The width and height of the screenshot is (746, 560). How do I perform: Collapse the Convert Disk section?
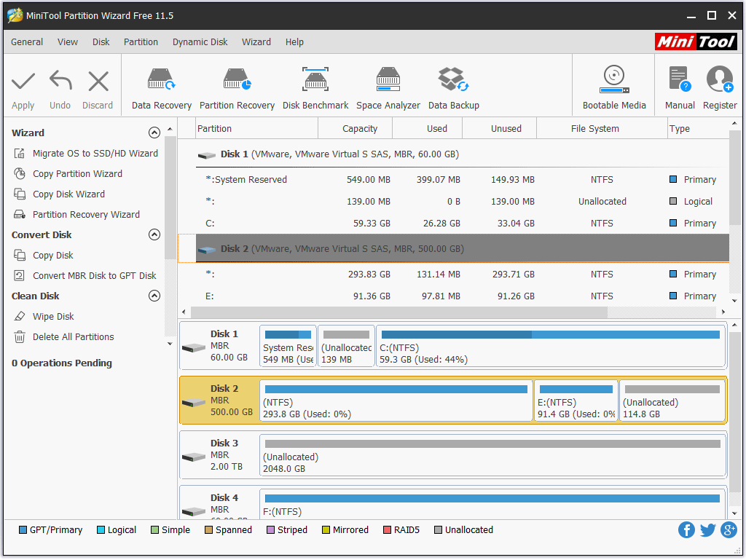point(154,234)
